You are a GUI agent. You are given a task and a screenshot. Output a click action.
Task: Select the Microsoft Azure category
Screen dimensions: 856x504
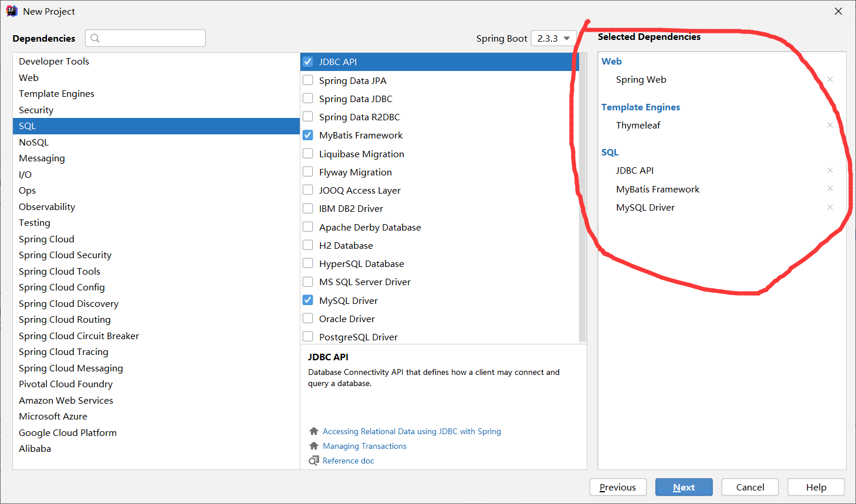(x=156, y=416)
